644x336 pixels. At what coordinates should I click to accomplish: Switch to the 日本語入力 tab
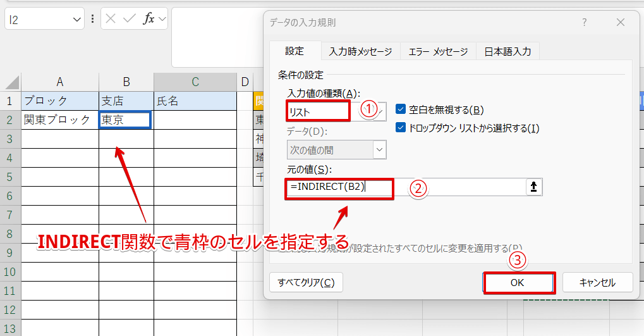click(507, 51)
